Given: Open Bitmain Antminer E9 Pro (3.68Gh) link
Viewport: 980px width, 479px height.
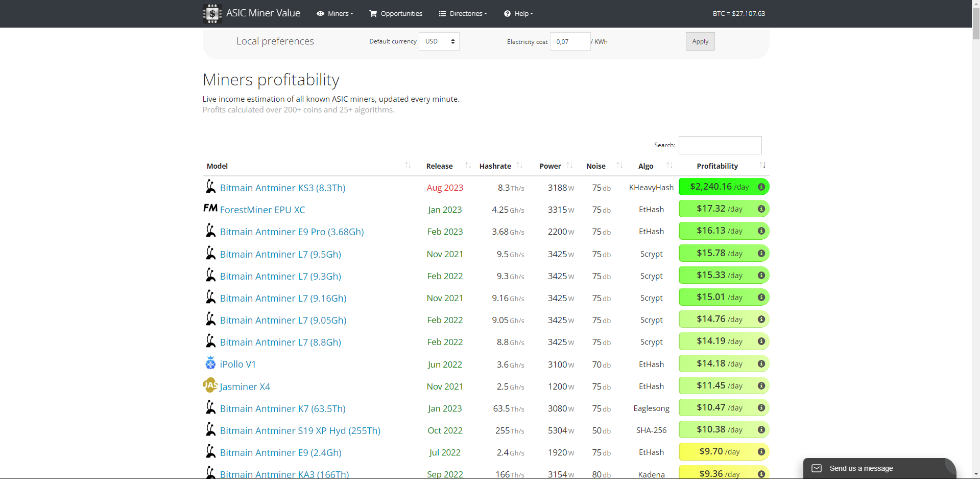Looking at the screenshot, I should tap(292, 232).
